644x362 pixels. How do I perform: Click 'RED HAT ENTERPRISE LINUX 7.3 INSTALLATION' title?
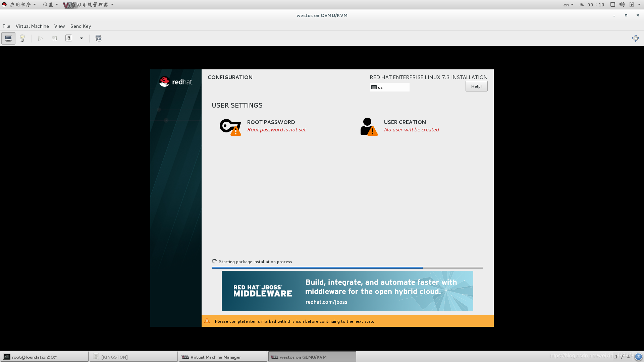pyautogui.click(x=428, y=77)
